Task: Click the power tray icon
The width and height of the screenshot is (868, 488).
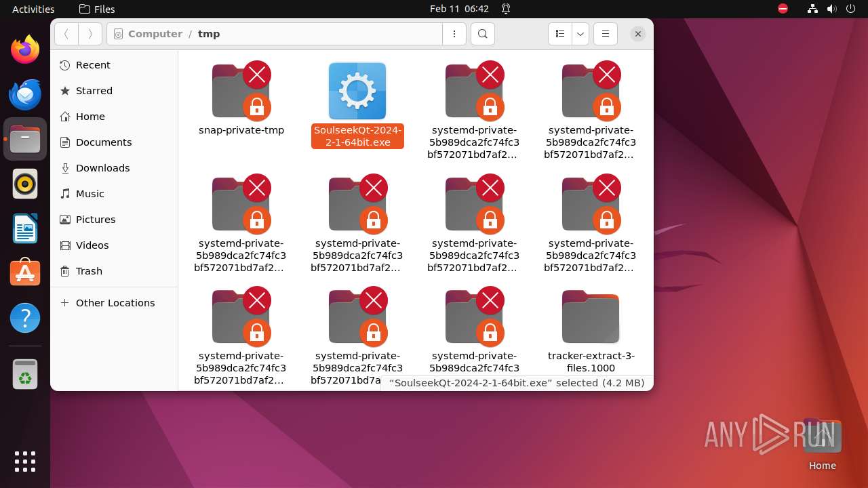Action: (x=851, y=9)
